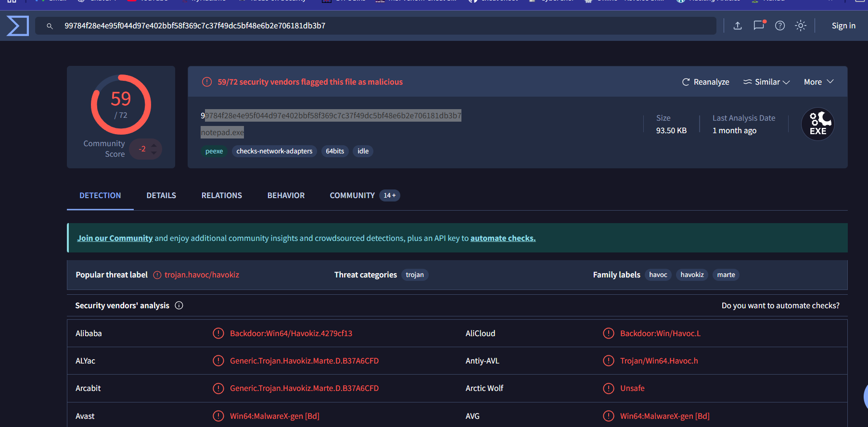
Task: Click the highlighted SHA-256 hash in file summary
Action: click(x=331, y=115)
